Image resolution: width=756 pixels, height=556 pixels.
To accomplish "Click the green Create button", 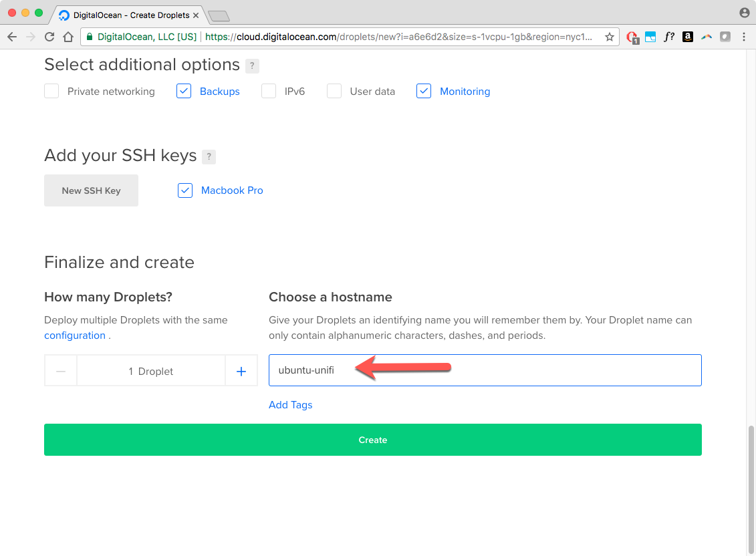I will point(373,440).
